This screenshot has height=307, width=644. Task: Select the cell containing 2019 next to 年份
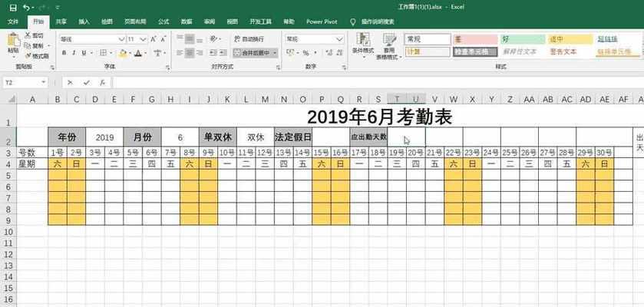tap(104, 137)
